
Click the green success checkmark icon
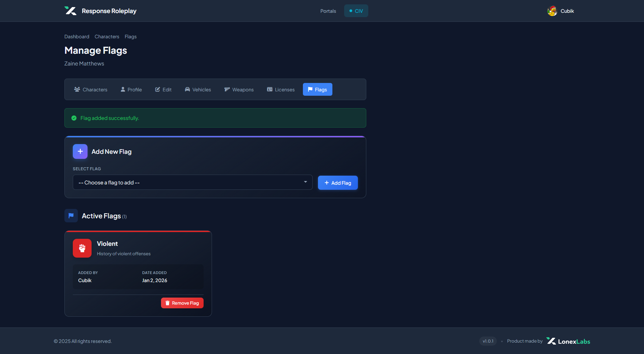pos(74,118)
